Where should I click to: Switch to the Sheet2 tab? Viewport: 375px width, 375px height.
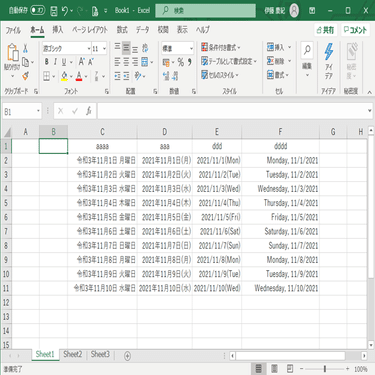pyautogui.click(x=73, y=354)
